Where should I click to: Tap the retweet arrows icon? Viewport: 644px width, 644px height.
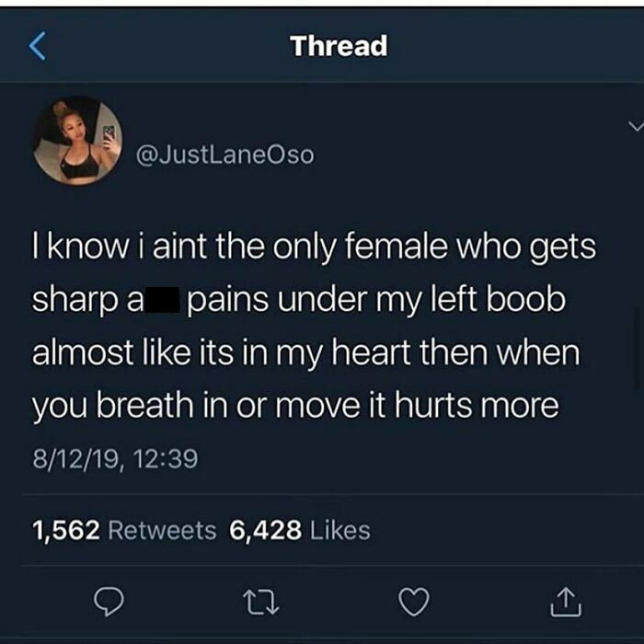point(260,602)
